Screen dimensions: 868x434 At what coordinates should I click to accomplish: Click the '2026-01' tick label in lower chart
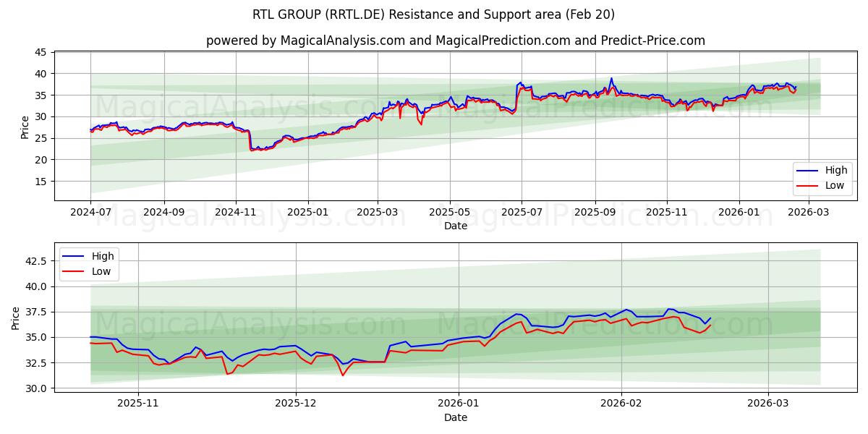[459, 404]
